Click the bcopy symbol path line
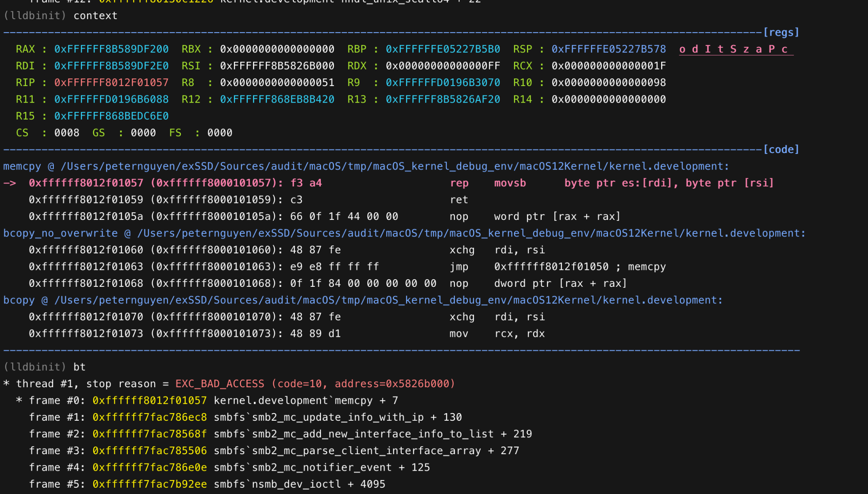Image resolution: width=868 pixels, height=494 pixels. click(362, 300)
